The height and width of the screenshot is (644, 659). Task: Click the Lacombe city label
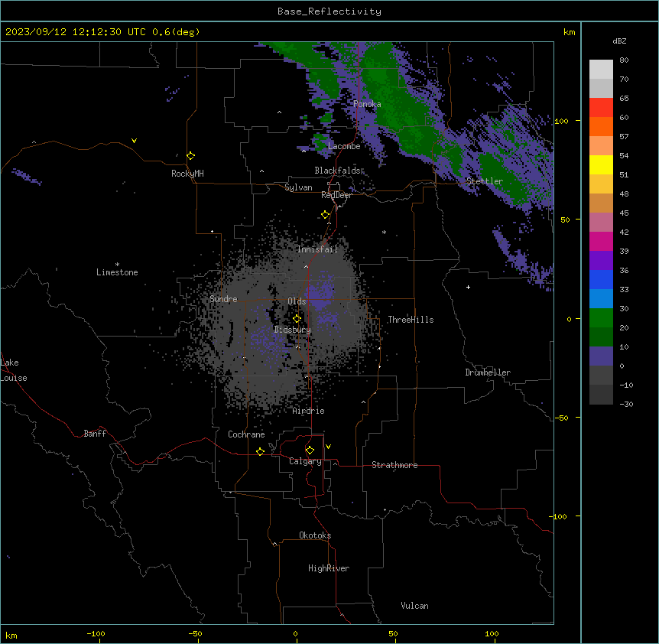pos(344,146)
